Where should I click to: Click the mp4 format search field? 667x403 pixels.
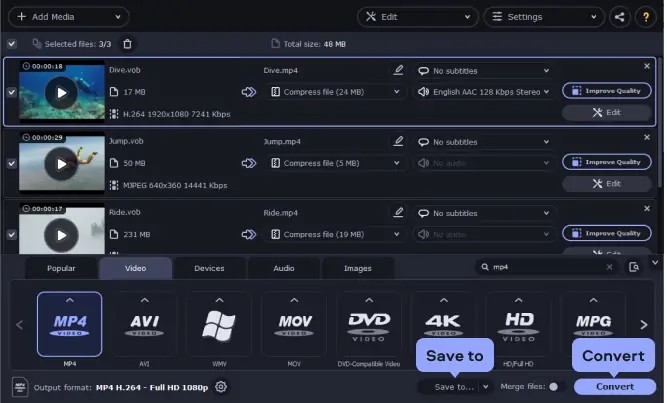pos(545,268)
